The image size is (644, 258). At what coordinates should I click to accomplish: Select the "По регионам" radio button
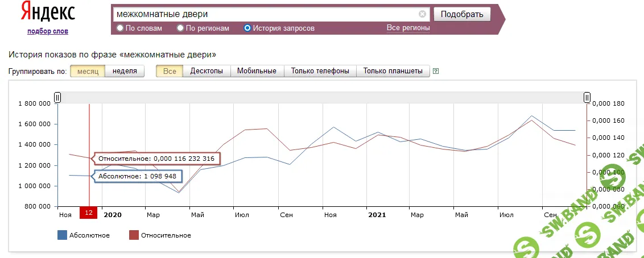[x=180, y=28]
